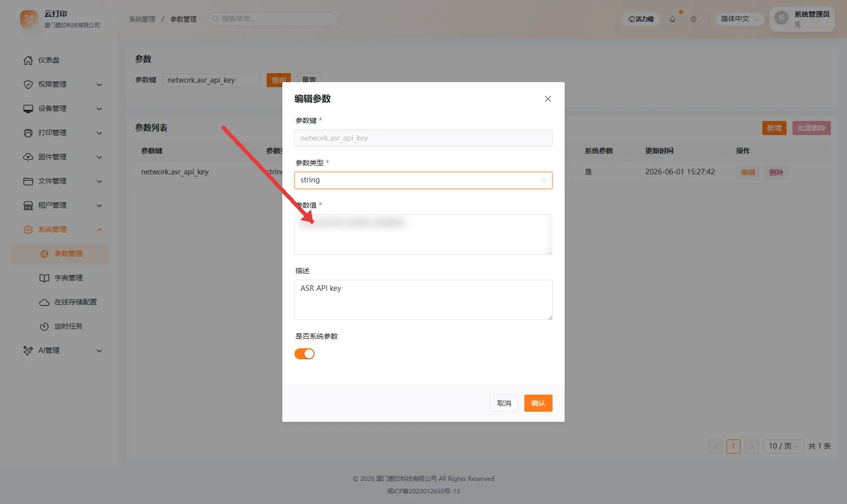
Task: Click the 云打印 logo icon
Action: click(x=29, y=19)
